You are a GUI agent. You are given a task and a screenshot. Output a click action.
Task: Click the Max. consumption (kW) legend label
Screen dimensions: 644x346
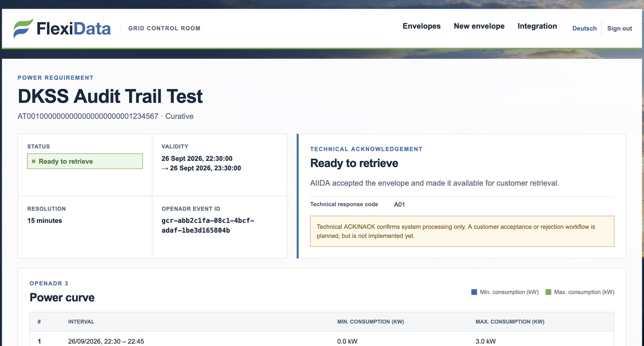584,292
